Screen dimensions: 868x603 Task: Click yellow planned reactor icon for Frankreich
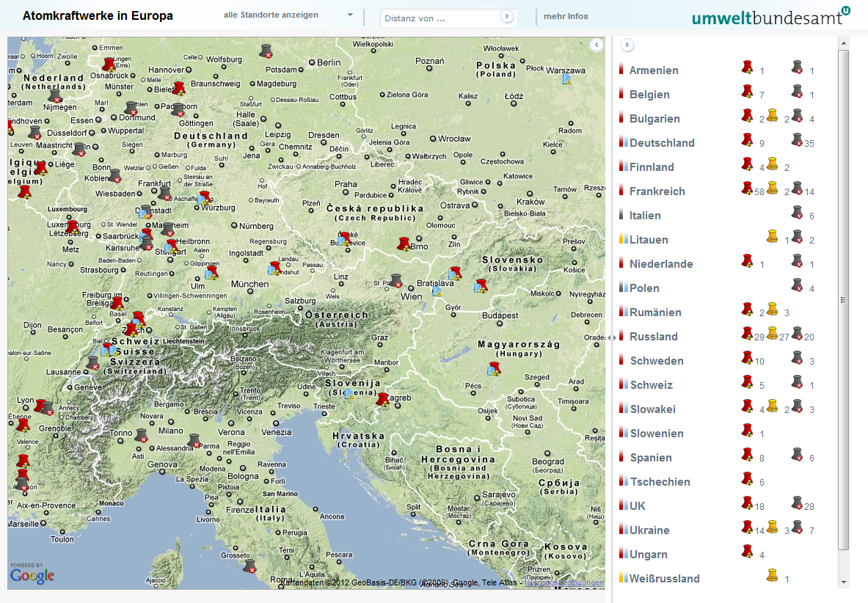[772, 188]
